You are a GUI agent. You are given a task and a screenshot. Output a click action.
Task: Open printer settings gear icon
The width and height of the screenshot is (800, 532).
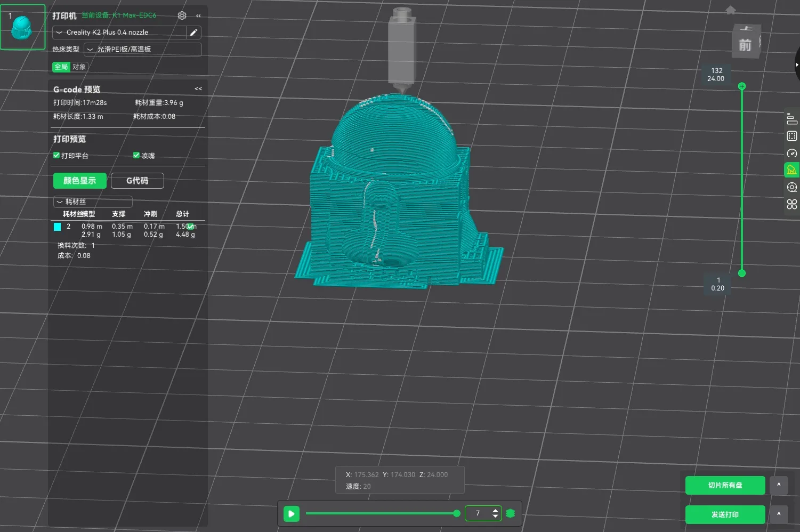(x=182, y=16)
